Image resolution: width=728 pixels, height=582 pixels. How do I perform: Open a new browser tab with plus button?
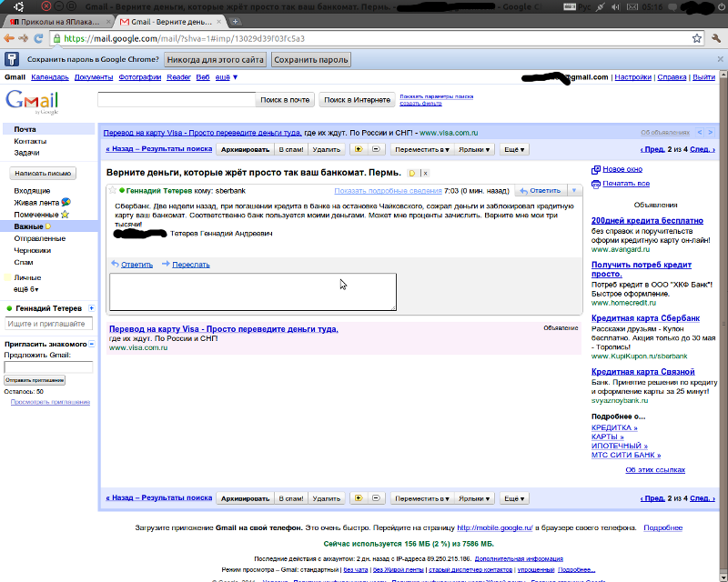[236, 21]
